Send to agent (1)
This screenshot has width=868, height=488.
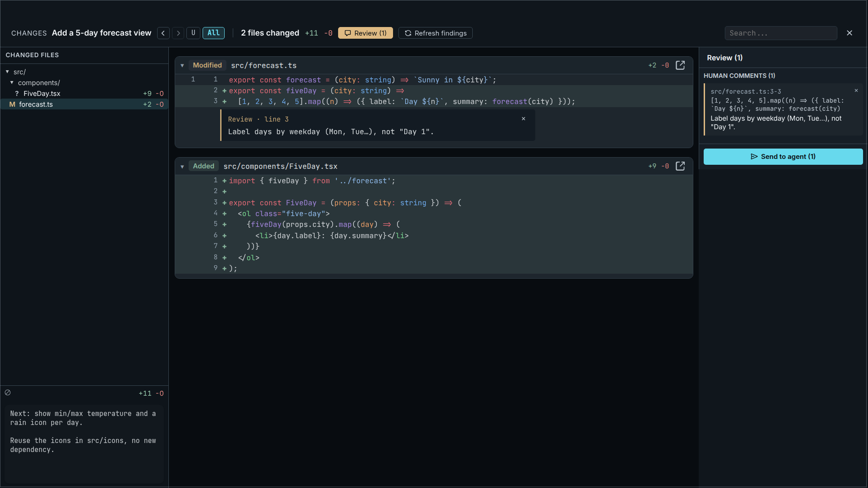click(x=783, y=157)
